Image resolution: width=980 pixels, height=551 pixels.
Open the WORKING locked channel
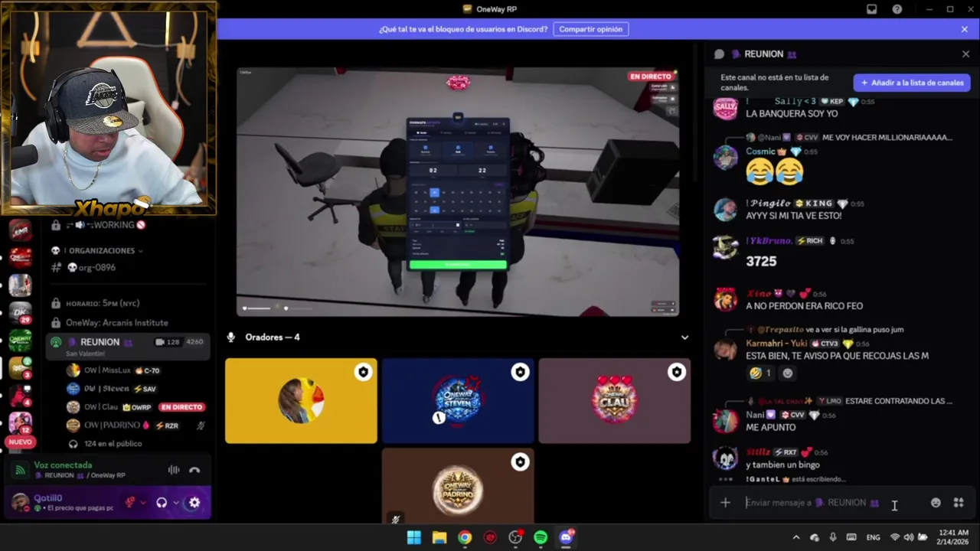coord(98,225)
